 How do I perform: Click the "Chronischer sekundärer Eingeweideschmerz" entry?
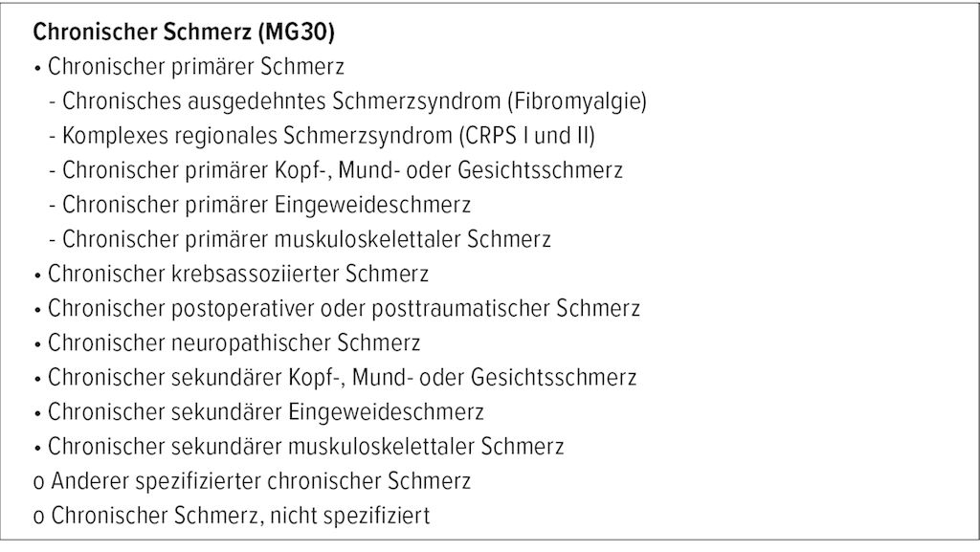[265, 411]
